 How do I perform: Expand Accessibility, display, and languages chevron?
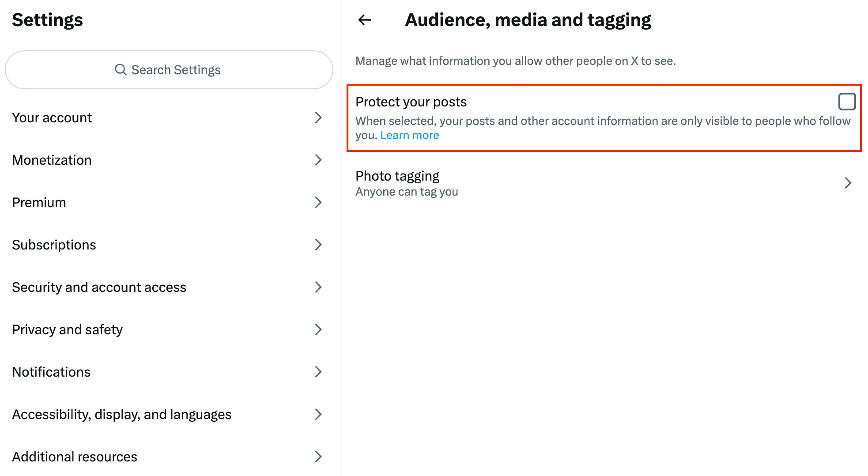[x=318, y=415]
